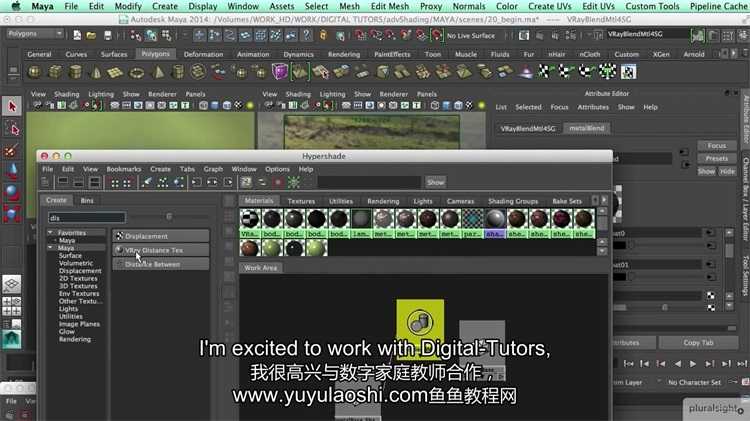Switch to the Textures tab in Hypershade
Screen dimensions: 750x421
point(301,201)
